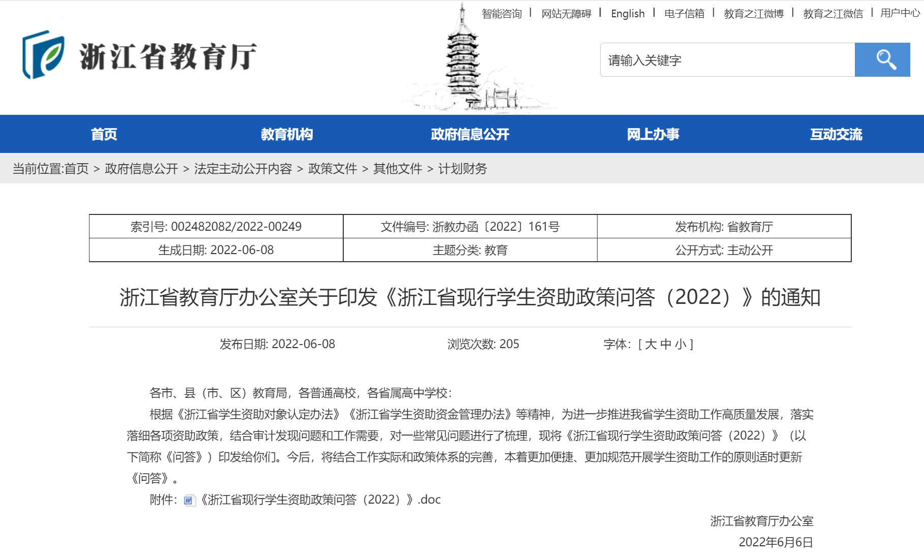Click the 浏览次数: 205 view count
924x560 pixels.
tap(483, 345)
